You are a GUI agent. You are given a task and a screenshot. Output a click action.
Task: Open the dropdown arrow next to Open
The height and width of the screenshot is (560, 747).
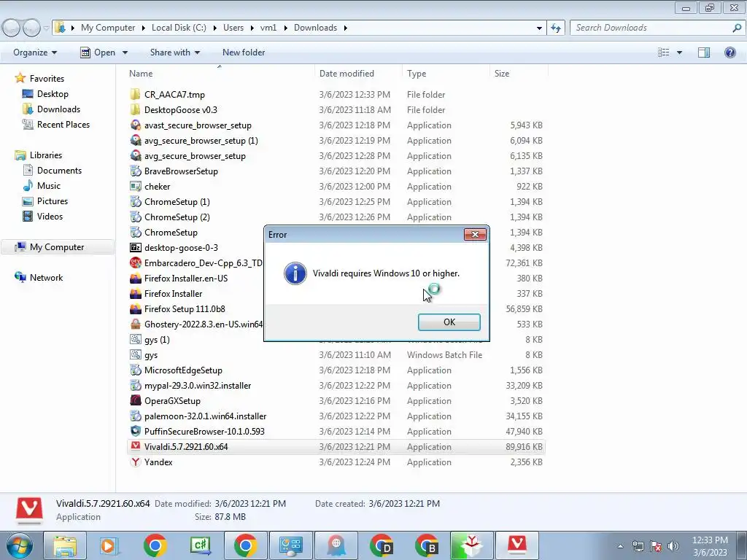(x=125, y=52)
